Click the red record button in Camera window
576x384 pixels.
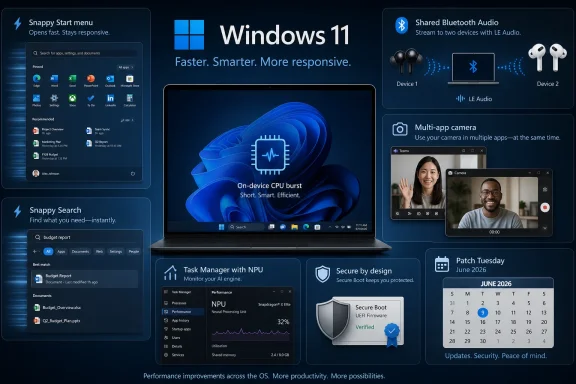click(x=545, y=208)
